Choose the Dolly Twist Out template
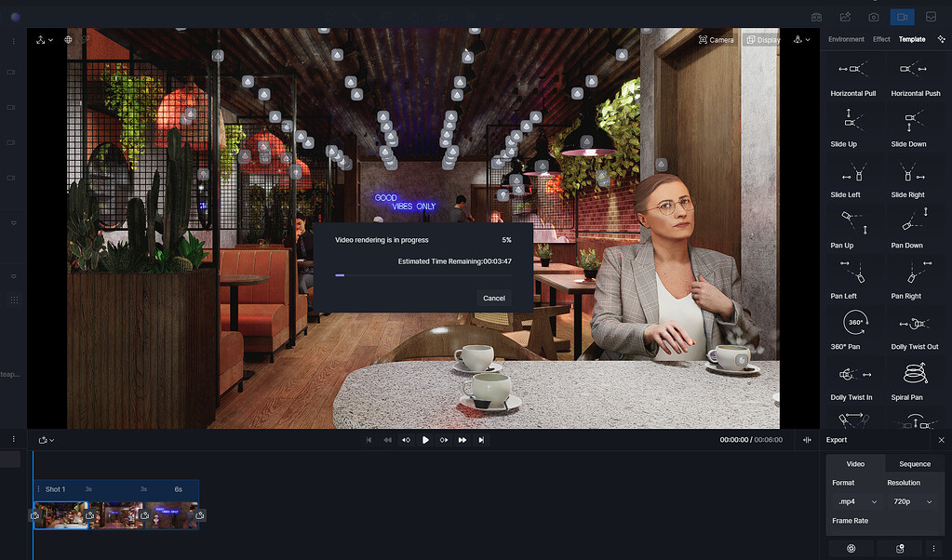The width and height of the screenshot is (952, 560). [915, 327]
